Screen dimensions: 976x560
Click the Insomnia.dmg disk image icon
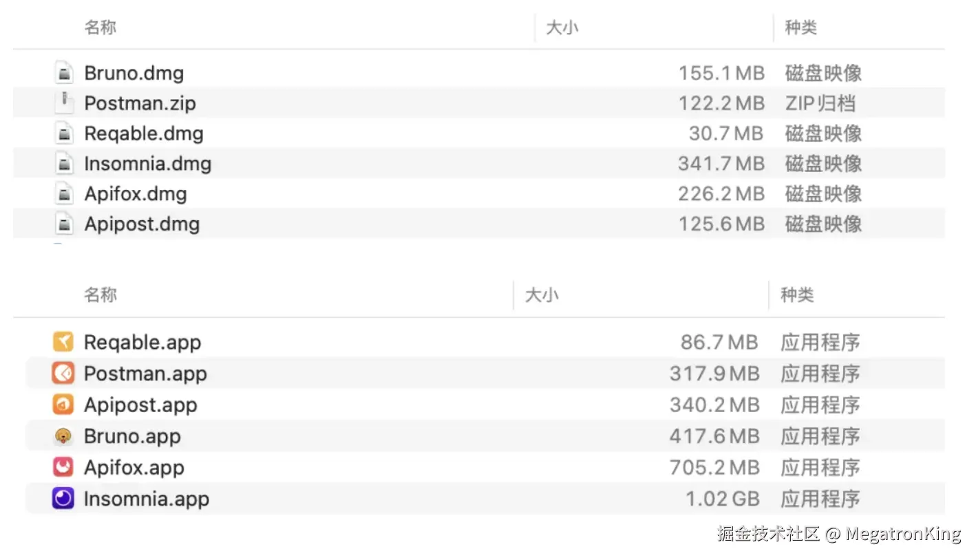coord(64,164)
